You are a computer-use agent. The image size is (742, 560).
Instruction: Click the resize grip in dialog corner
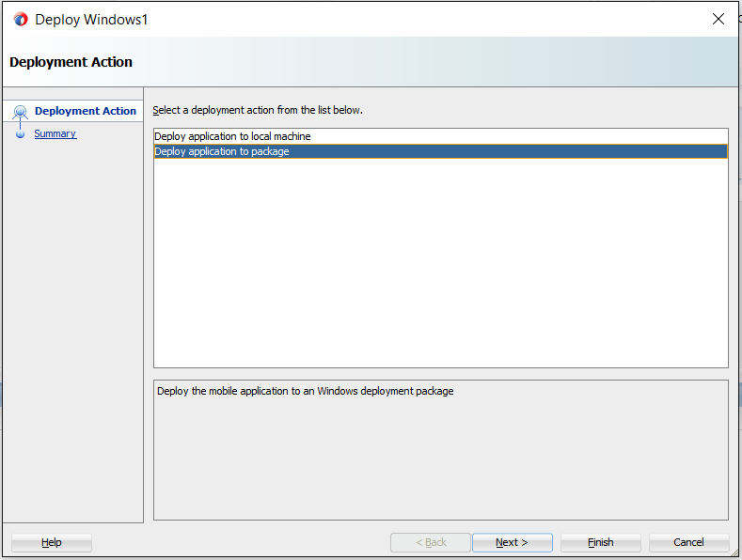(x=734, y=552)
